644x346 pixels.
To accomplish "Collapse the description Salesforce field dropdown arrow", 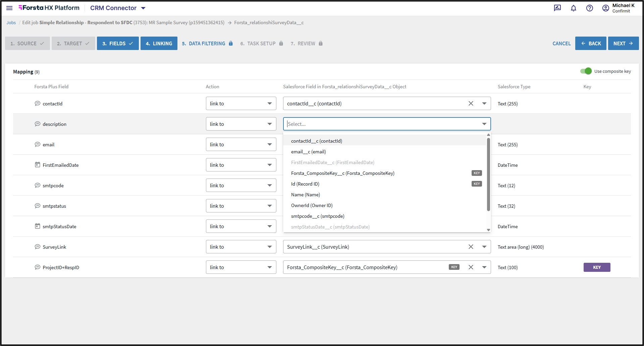I will coord(484,124).
